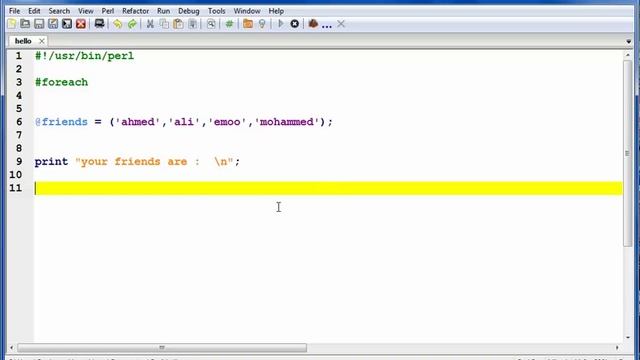Viewport: 640px width, 360px height.
Task: Click the 'ali' string in the array
Action: [184, 122]
